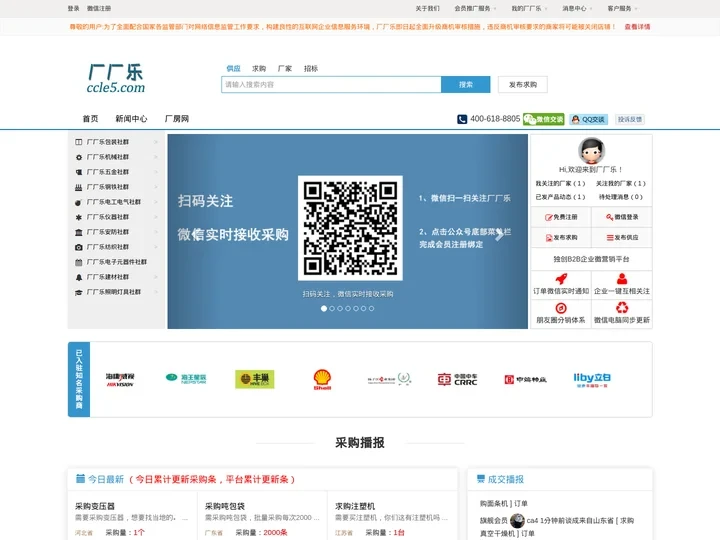Open the 客户服务 dropdown
This screenshot has height=540, width=720.
tap(622, 8)
